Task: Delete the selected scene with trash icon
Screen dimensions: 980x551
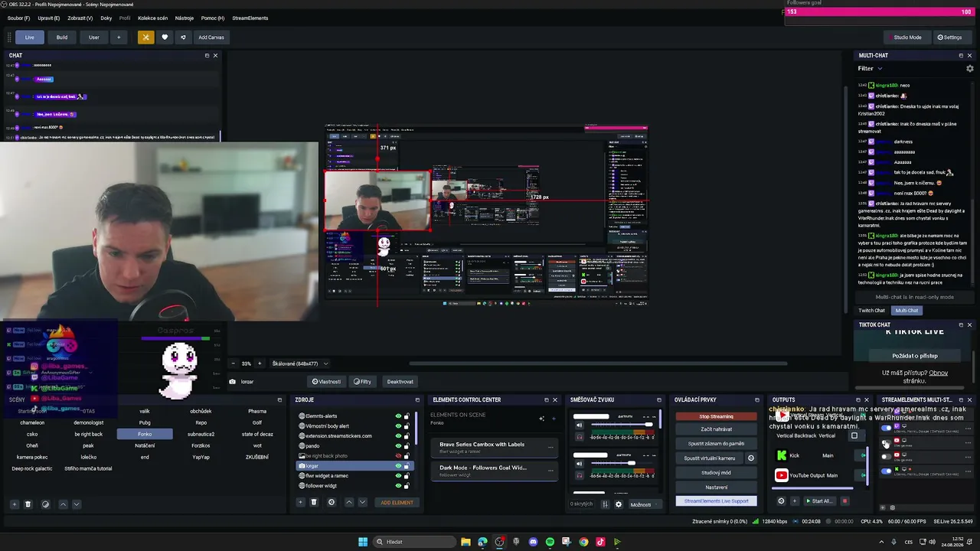Action: 28,504
